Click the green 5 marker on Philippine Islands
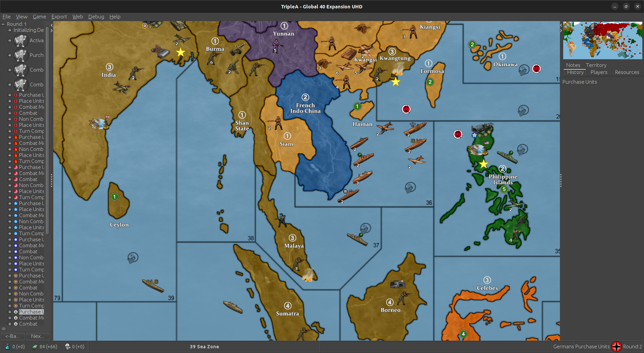 tap(504, 189)
